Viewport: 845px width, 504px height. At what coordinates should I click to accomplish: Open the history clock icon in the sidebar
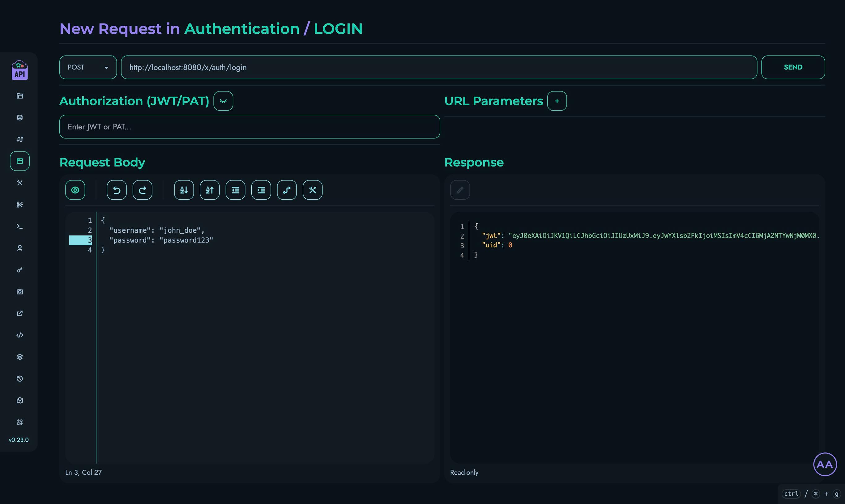tap(20, 378)
